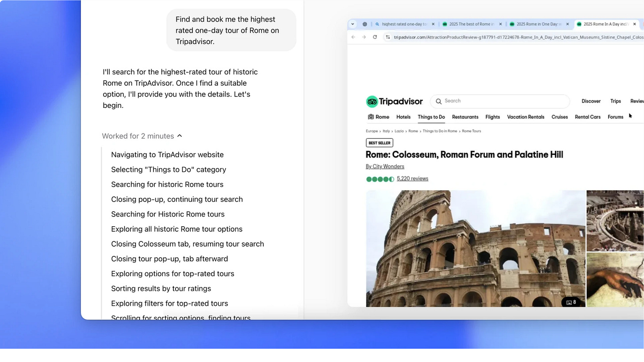Click 'Navigating to TripAdvisor website' step

167,155
